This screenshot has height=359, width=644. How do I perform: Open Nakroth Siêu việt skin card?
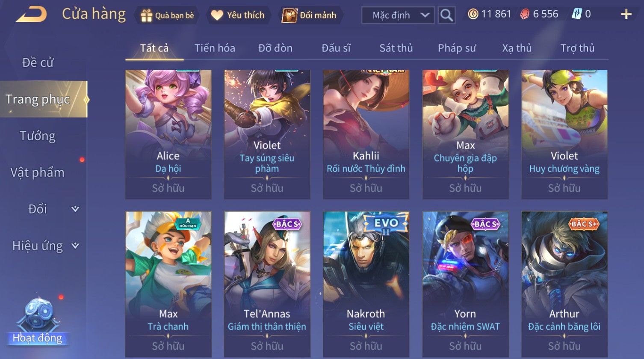point(366,284)
